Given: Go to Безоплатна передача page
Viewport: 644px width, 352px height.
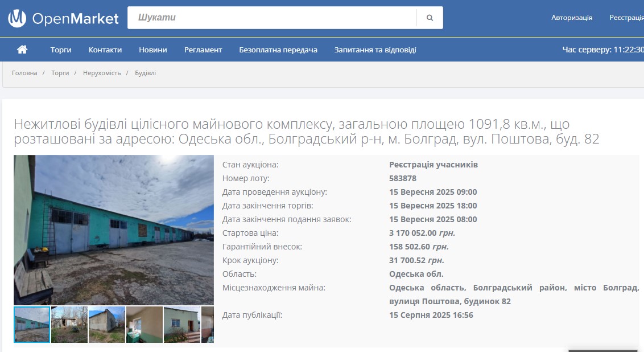Looking at the screenshot, I should 278,50.
